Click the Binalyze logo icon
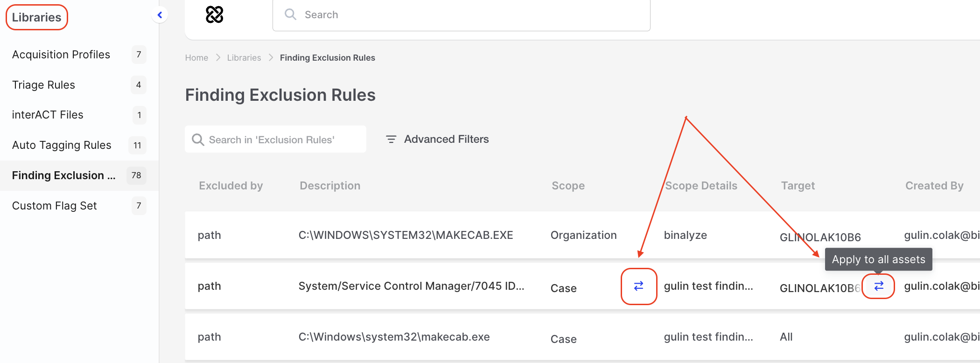980x363 pixels. (x=214, y=15)
